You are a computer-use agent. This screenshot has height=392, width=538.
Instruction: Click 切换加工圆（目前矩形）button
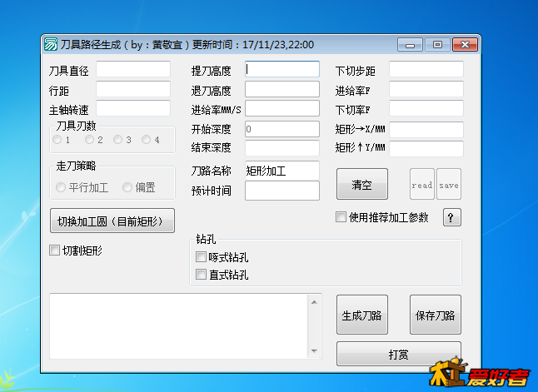[x=112, y=221]
